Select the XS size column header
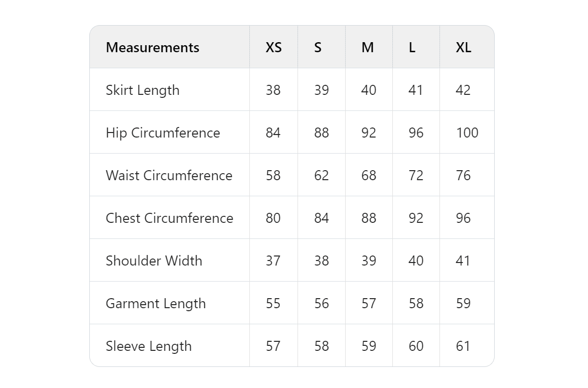 (273, 48)
